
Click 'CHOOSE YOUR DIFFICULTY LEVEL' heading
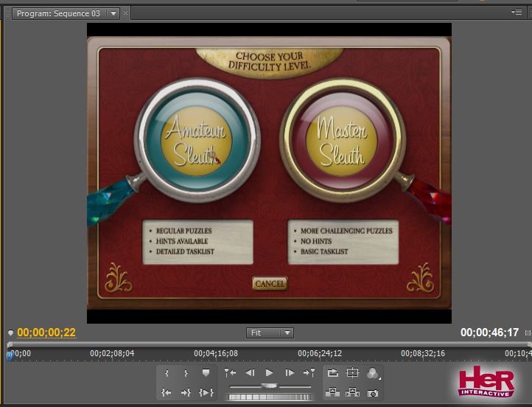(270, 60)
